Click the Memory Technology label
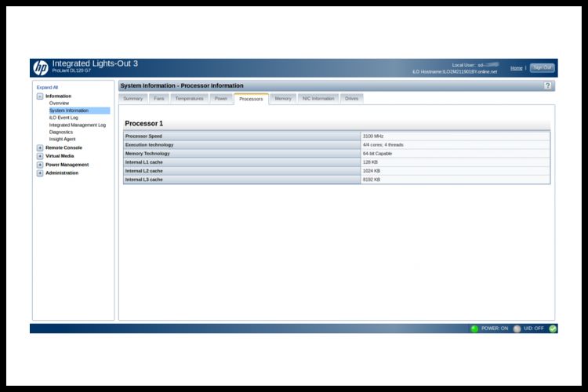This screenshot has width=588, height=392. click(147, 154)
